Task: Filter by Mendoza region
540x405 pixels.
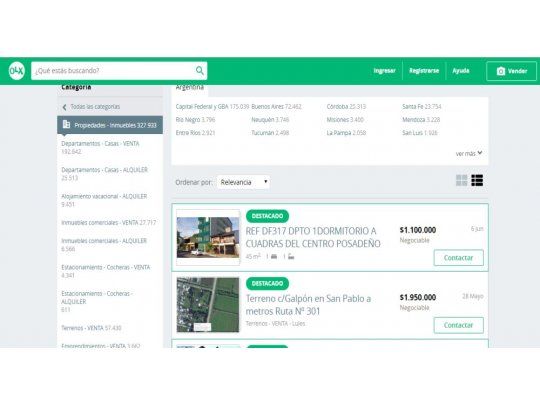Action: tap(421, 120)
